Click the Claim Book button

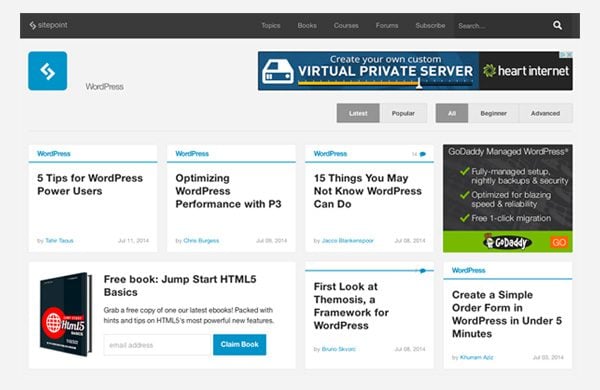240,344
